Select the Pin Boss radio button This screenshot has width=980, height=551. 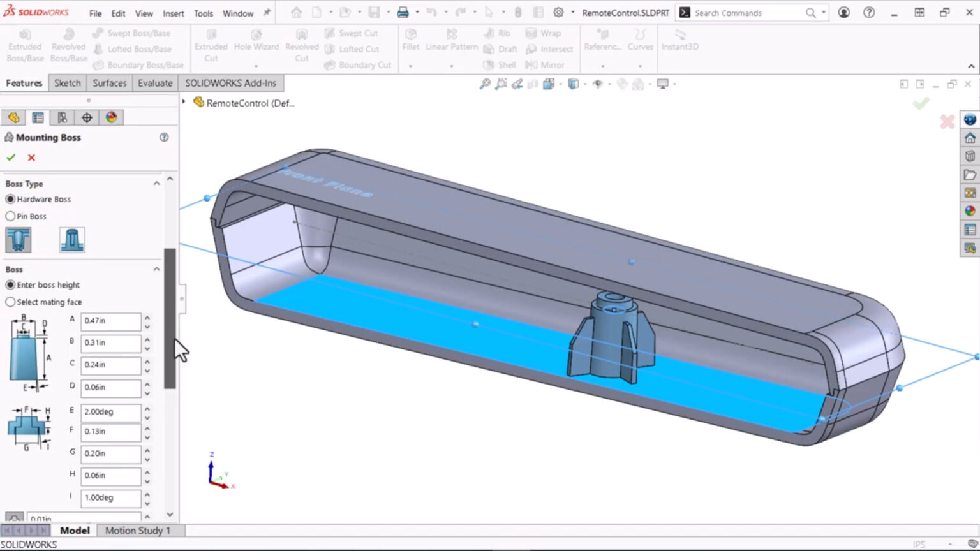pos(10,216)
